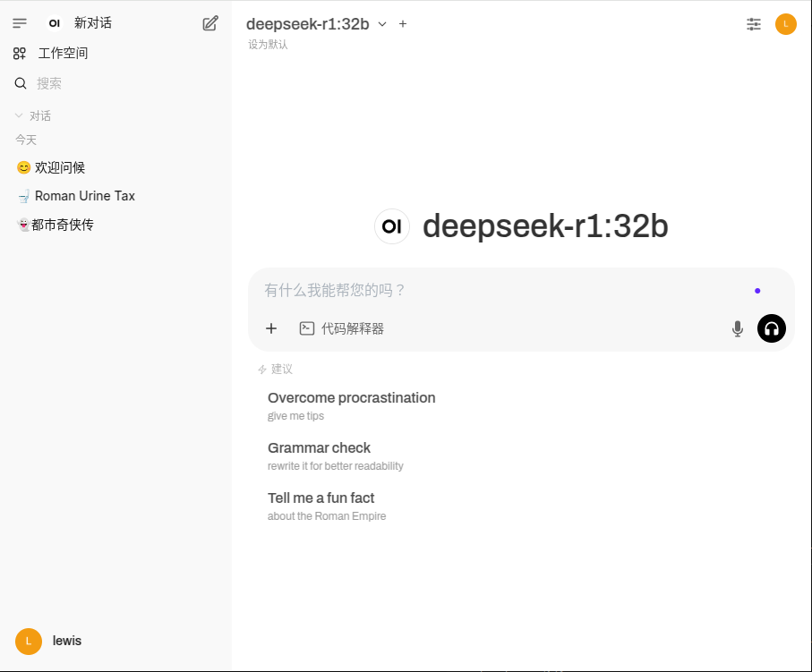Select Tell me a fun fact suggestion
Screen dimensions: 812x672
[x=326, y=506]
